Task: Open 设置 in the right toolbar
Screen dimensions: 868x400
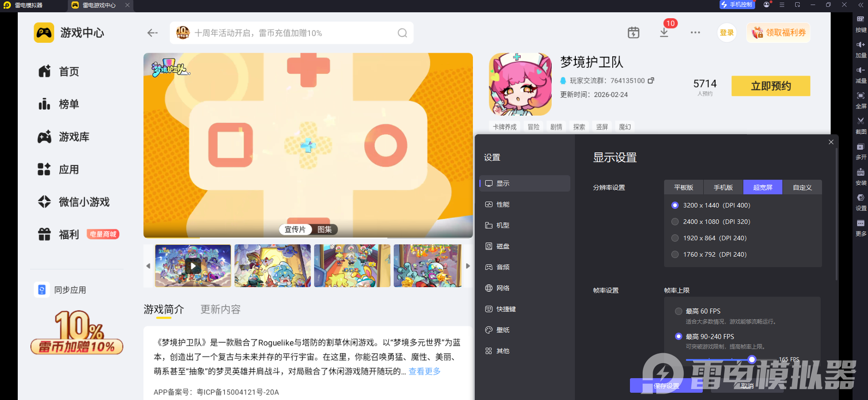Action: tap(861, 203)
